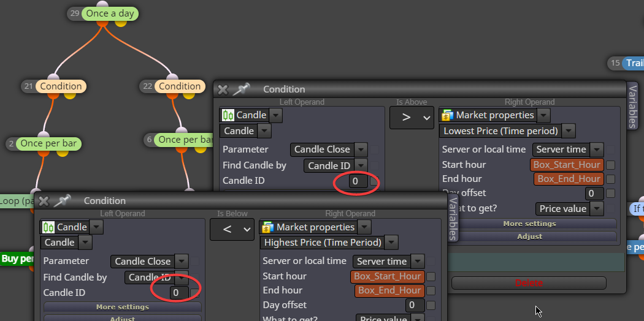Viewport: 644px width, 321px height.
Task: Pin the upper Condition dialog
Action: click(242, 89)
